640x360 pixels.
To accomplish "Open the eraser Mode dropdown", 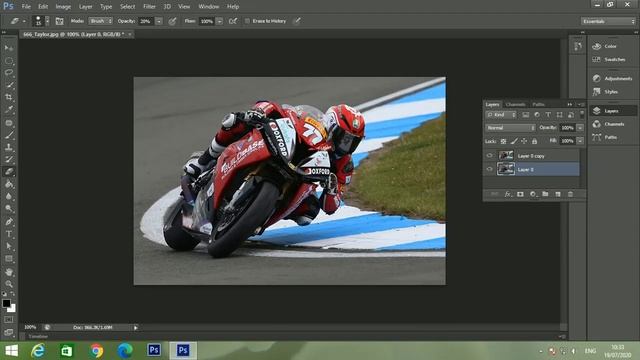I will click(x=100, y=21).
